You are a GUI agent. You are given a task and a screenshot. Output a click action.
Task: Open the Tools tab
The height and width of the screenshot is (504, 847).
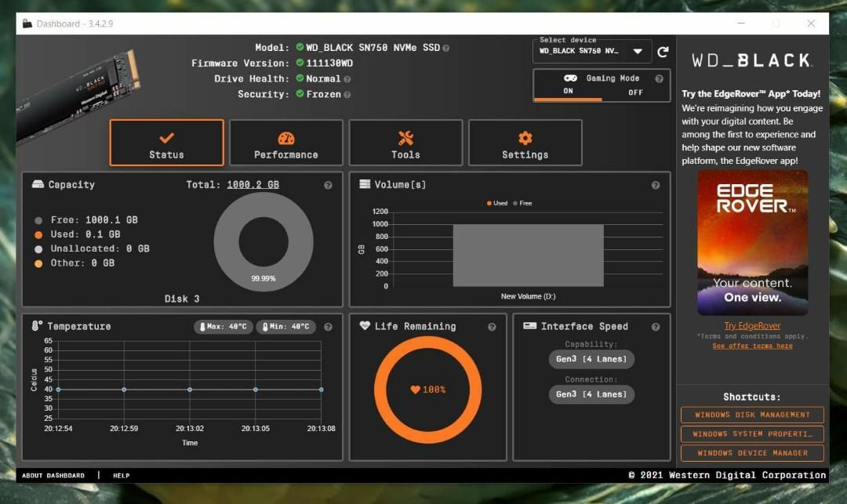(x=405, y=143)
